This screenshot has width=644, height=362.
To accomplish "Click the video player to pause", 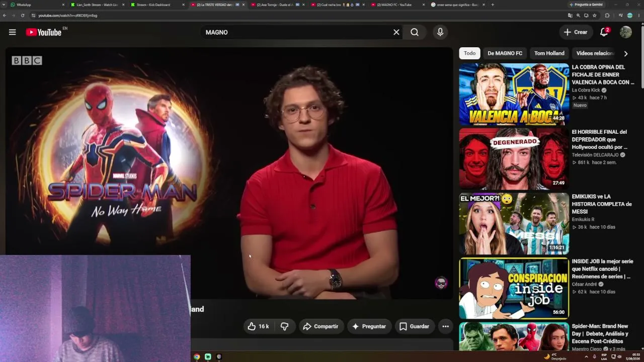I will click(x=229, y=173).
